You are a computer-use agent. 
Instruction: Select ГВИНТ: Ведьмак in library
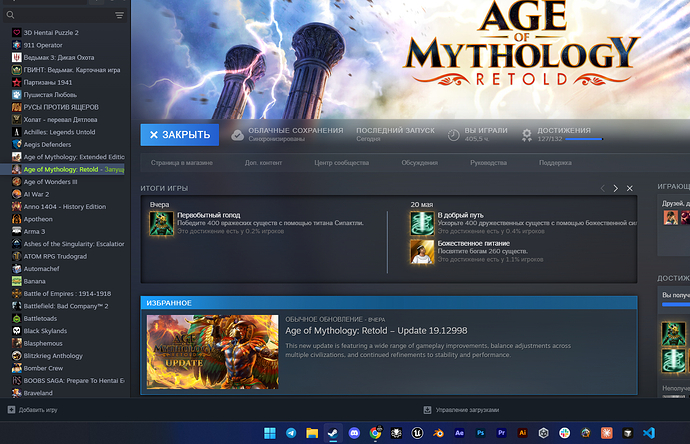tap(65, 70)
